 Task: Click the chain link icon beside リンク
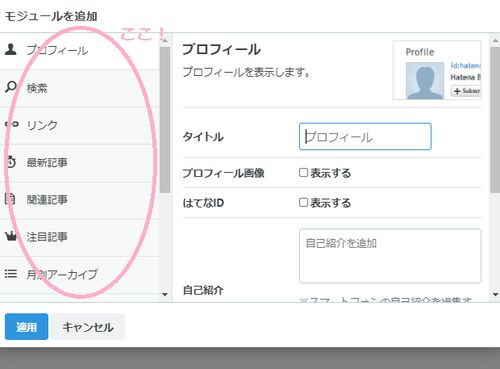coord(11,124)
